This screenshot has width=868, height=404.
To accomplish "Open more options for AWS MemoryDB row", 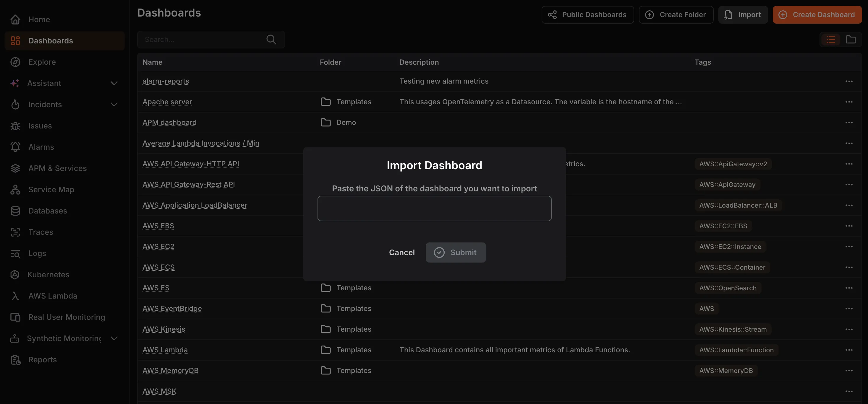I will pyautogui.click(x=849, y=371).
